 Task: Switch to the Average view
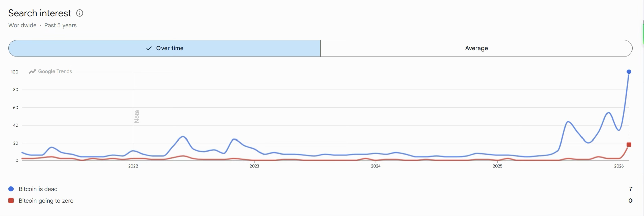click(x=476, y=48)
